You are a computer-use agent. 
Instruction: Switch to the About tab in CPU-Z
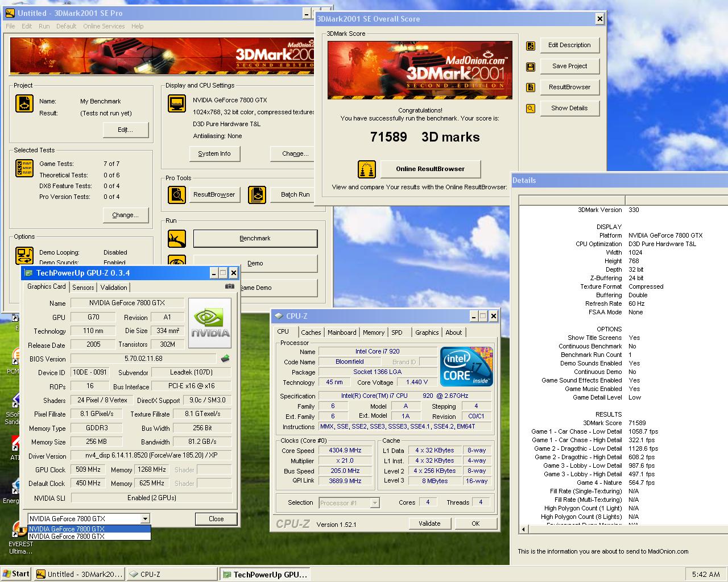coord(453,332)
